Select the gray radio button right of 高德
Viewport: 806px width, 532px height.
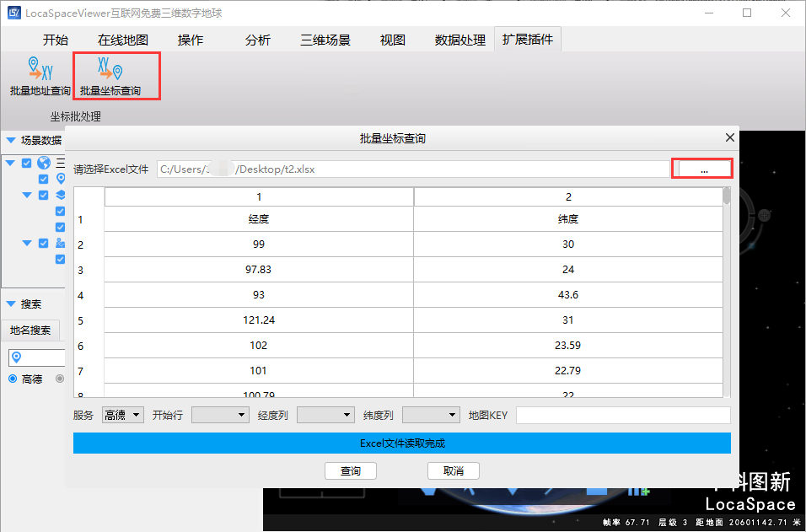[x=60, y=379]
